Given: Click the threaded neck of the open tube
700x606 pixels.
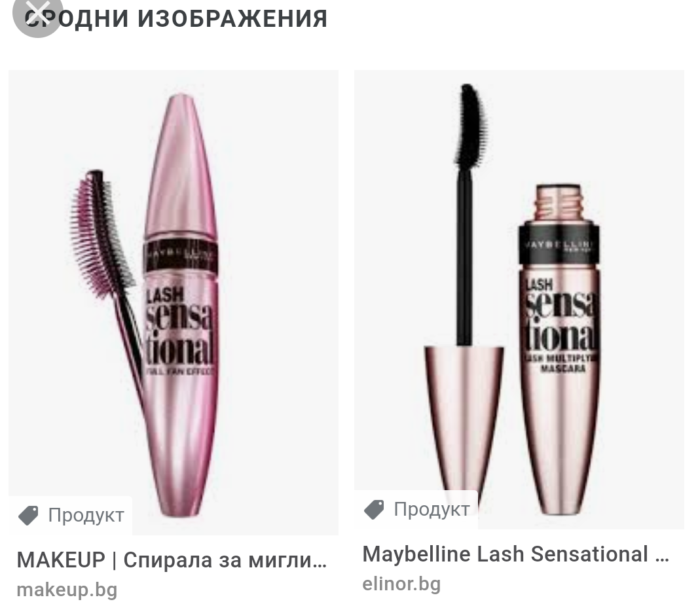Looking at the screenshot, I should [559, 202].
